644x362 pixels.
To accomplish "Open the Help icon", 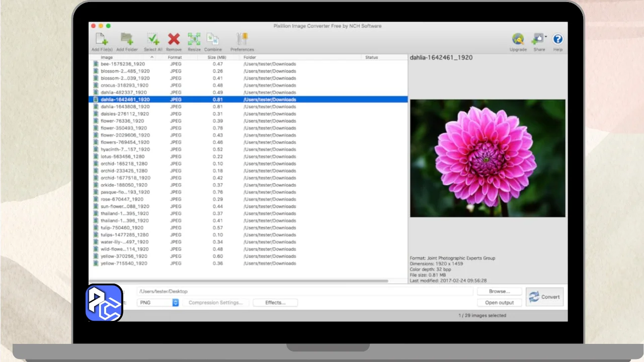I will point(557,40).
